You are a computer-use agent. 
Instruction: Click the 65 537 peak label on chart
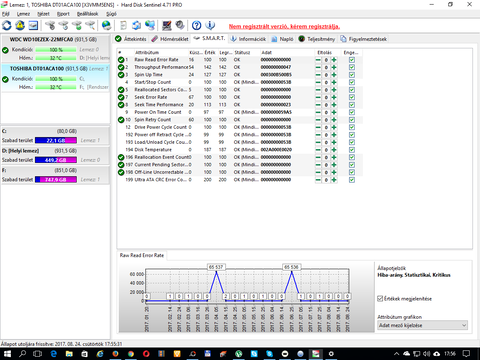(x=216, y=267)
